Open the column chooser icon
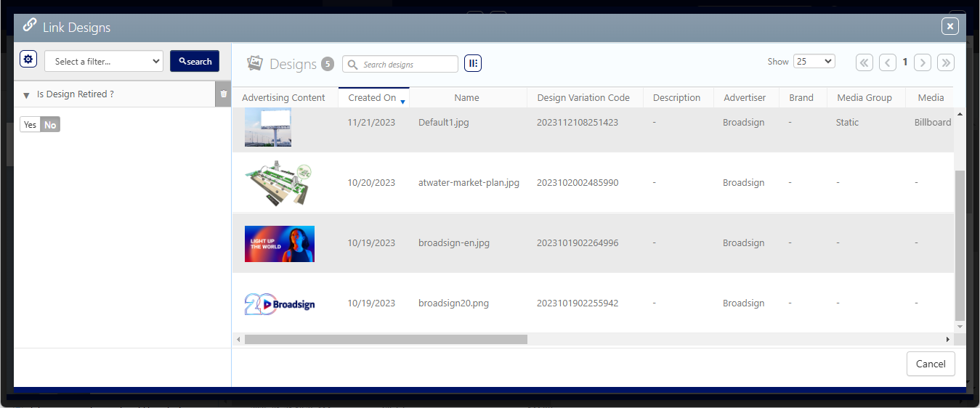The height and width of the screenshot is (408, 980). tap(473, 64)
